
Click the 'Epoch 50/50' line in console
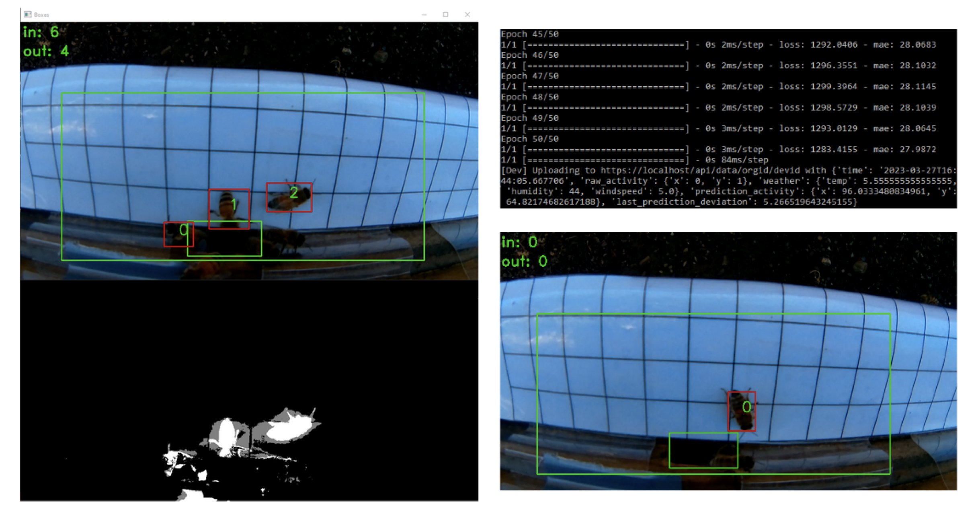coord(530,139)
